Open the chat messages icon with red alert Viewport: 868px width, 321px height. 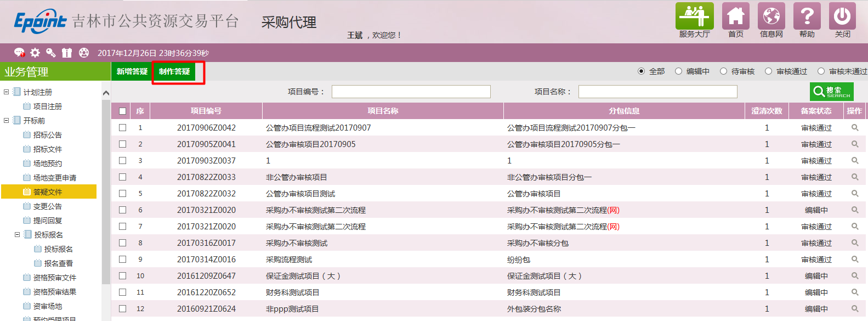pos(19,53)
